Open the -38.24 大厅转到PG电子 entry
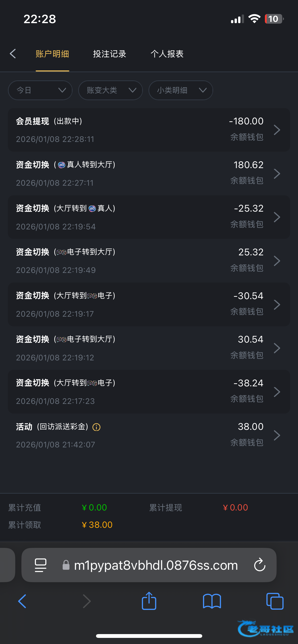298x644 pixels. [149, 392]
